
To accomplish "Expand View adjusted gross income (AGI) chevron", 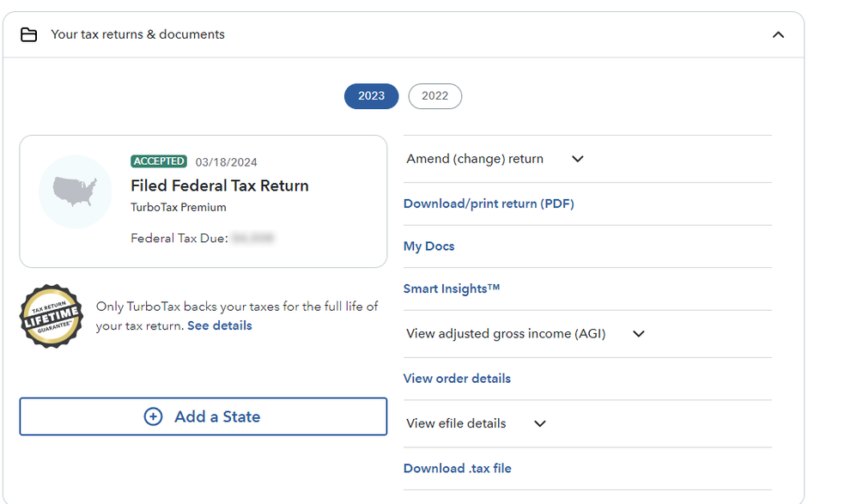I will (x=639, y=334).
